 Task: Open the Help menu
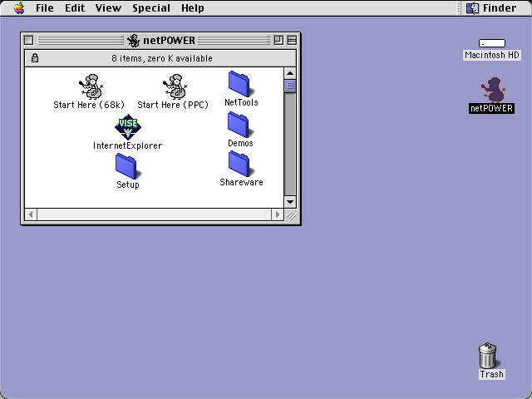[192, 7]
